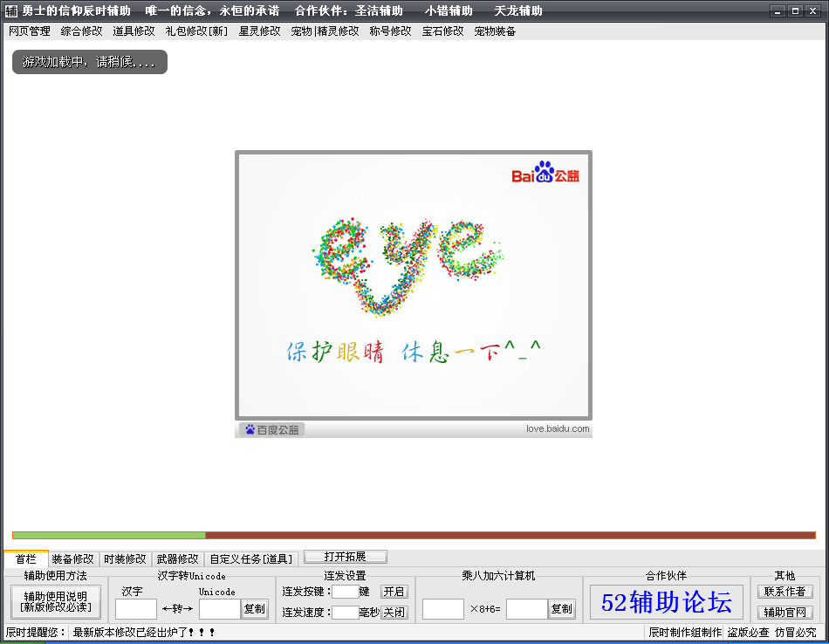Switch to the 武器修改 tab
This screenshot has height=644, width=829.
tap(178, 558)
